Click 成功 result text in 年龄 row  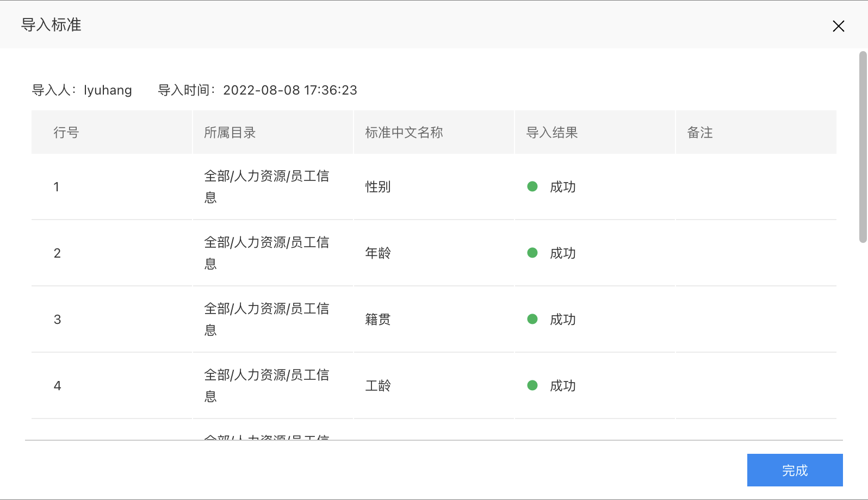[563, 253]
